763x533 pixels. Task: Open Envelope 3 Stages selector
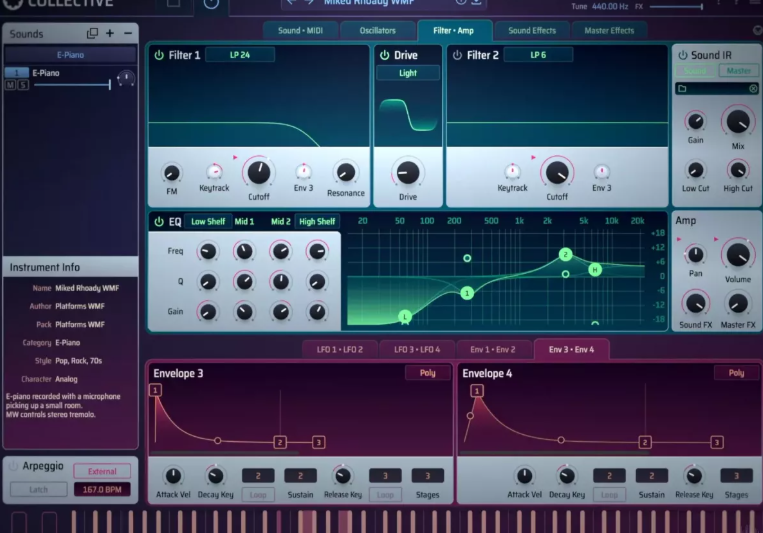click(x=428, y=476)
